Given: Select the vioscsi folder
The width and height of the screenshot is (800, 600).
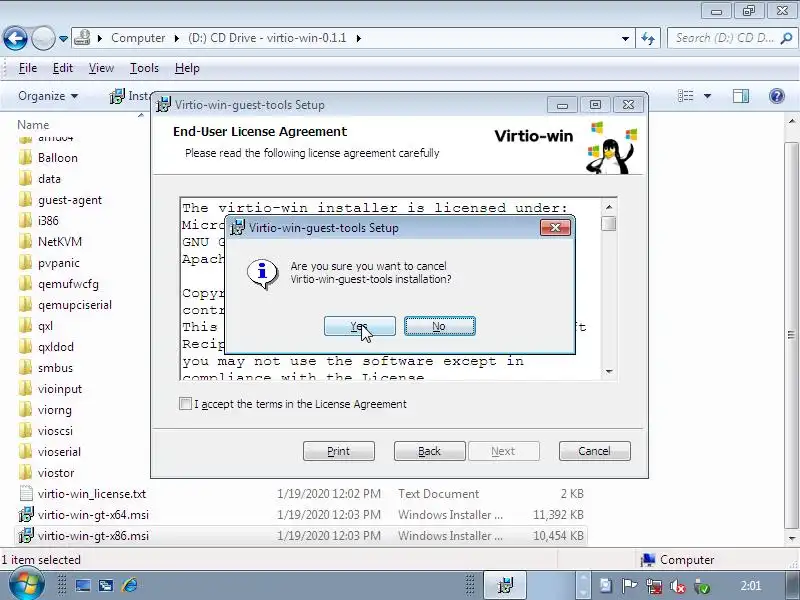Looking at the screenshot, I should pos(55,431).
